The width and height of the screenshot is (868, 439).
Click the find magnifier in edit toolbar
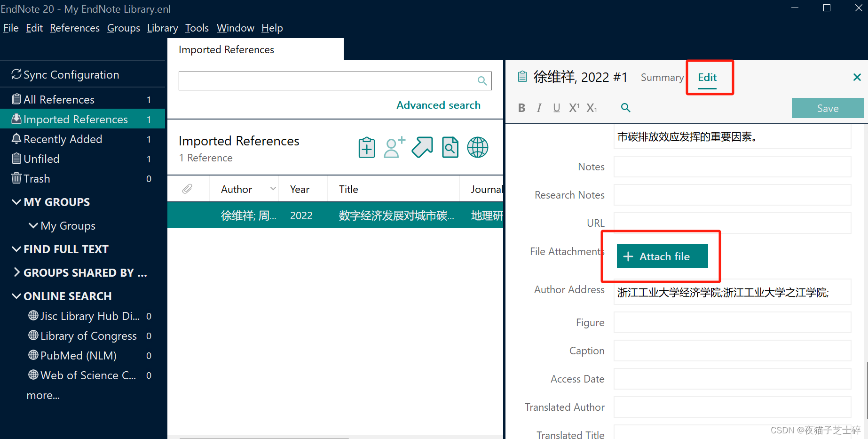[625, 108]
